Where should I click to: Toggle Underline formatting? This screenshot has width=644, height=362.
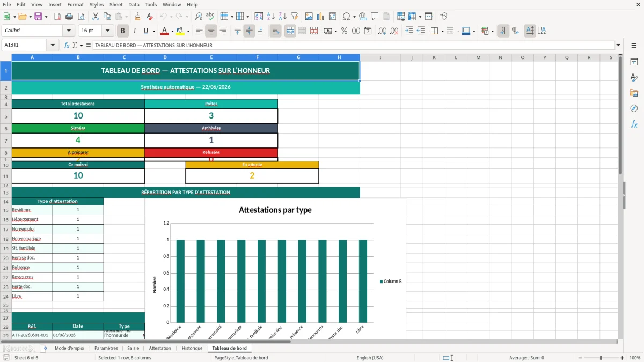[x=146, y=31]
